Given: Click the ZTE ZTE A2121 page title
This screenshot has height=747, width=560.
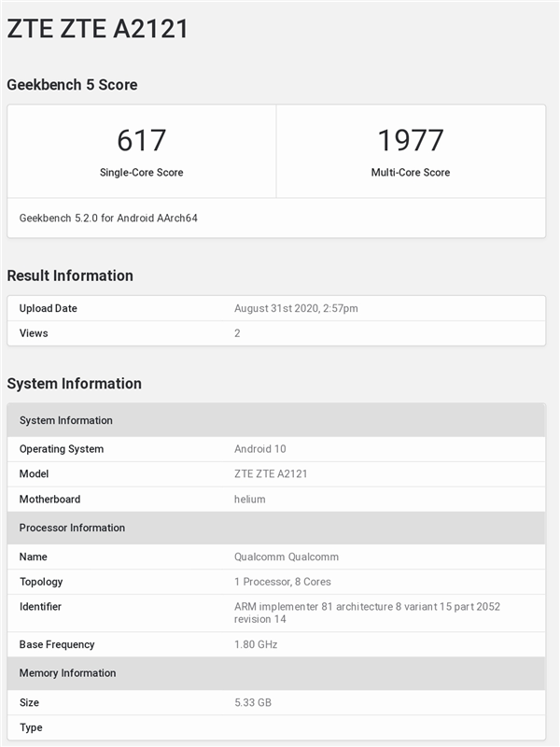Looking at the screenshot, I should click(98, 29).
